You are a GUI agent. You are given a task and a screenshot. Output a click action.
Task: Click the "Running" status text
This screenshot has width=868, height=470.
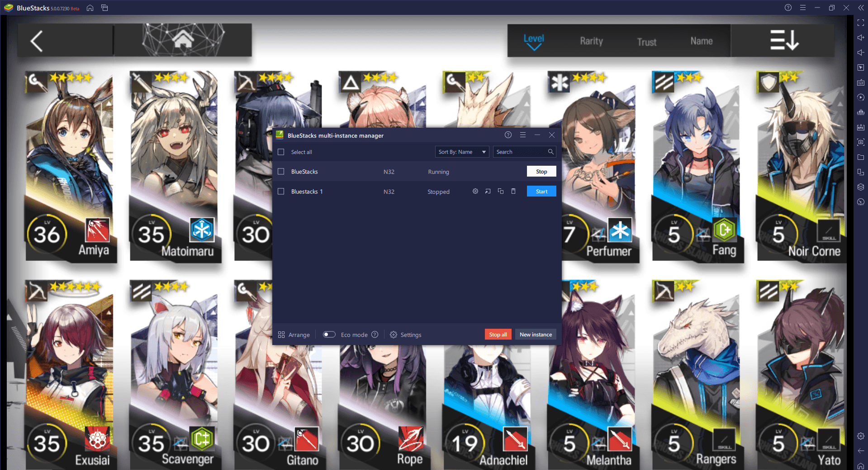tap(438, 172)
